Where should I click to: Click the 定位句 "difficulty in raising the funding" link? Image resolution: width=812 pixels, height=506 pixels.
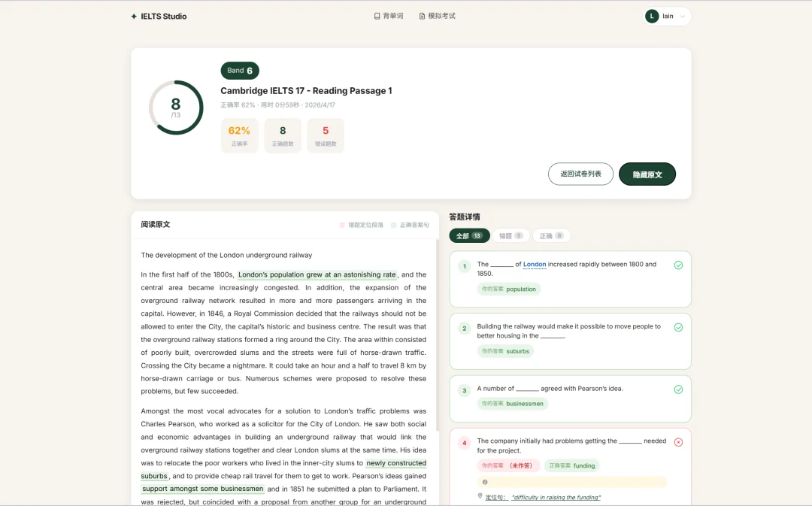tap(543, 497)
